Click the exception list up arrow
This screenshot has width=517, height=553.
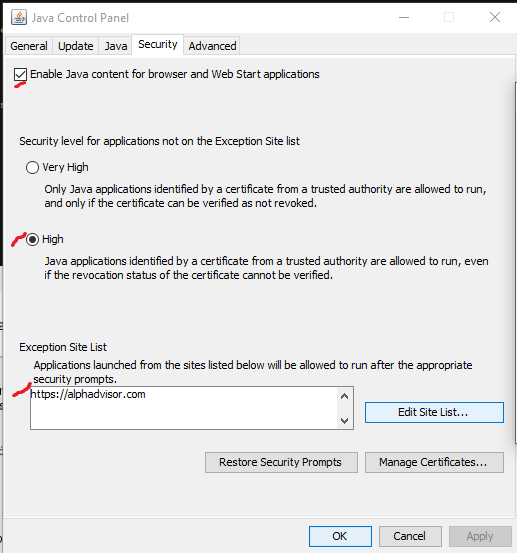(345, 396)
